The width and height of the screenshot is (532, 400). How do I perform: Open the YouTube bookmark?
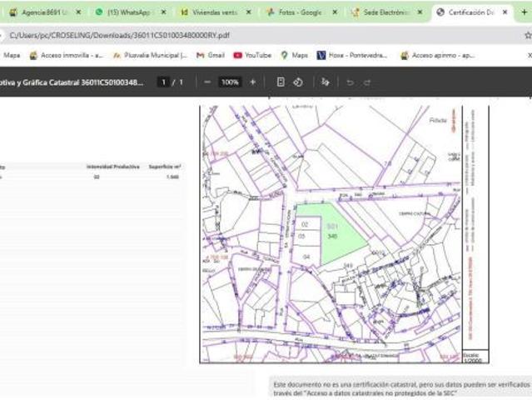(x=252, y=55)
